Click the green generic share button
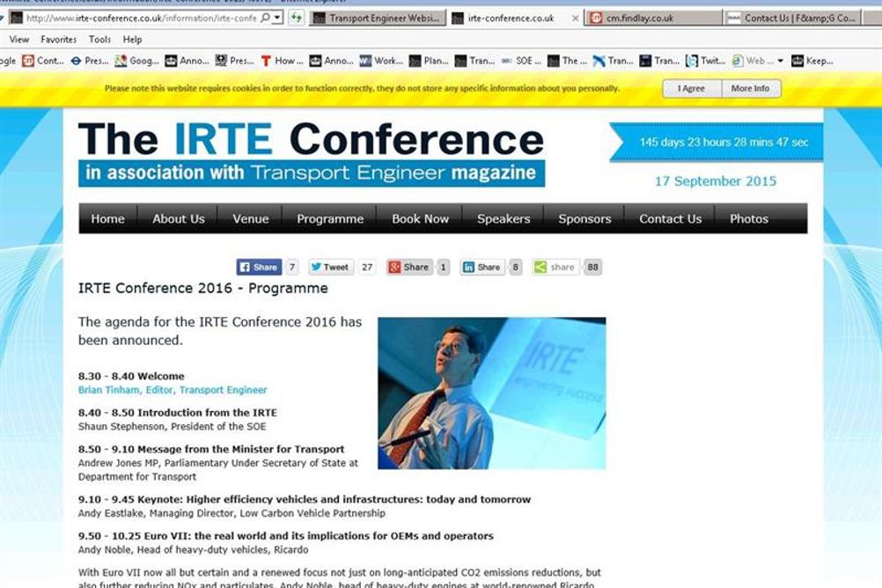Screen dimensions: 882x588 [555, 268]
